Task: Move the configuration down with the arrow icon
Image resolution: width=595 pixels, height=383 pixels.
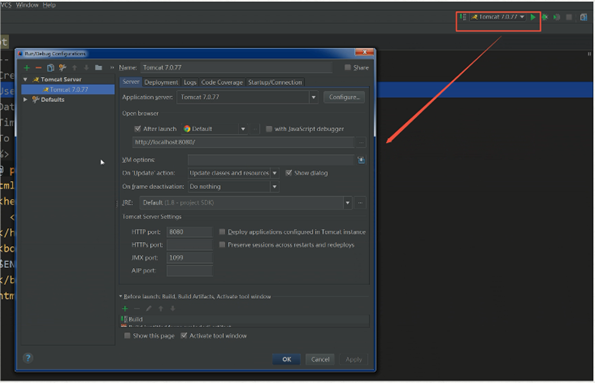Action: tap(86, 68)
